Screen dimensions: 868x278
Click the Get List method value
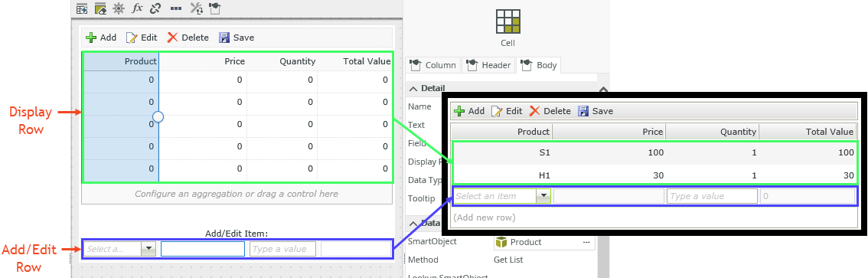[x=508, y=260]
